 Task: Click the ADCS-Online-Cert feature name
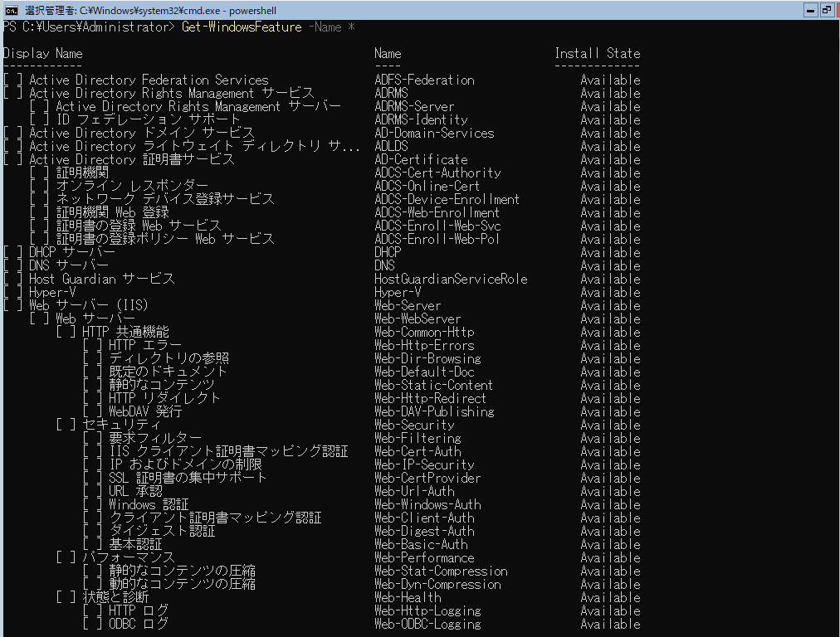pos(427,187)
